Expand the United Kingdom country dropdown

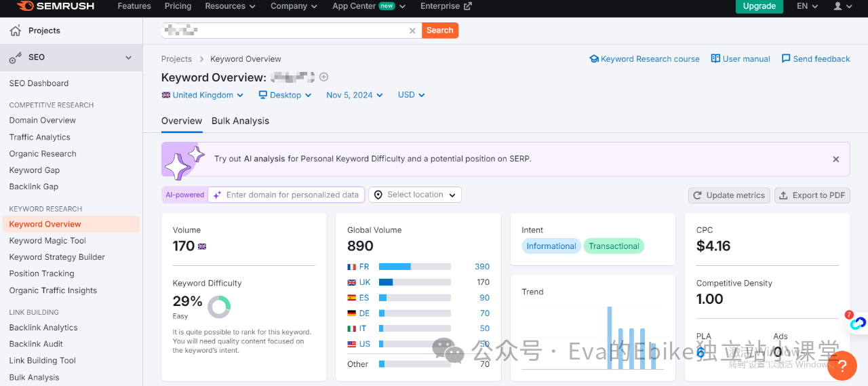tap(203, 95)
